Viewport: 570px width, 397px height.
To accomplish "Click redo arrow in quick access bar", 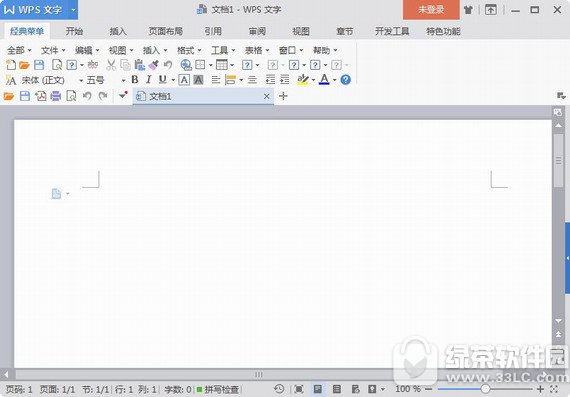I will point(103,96).
